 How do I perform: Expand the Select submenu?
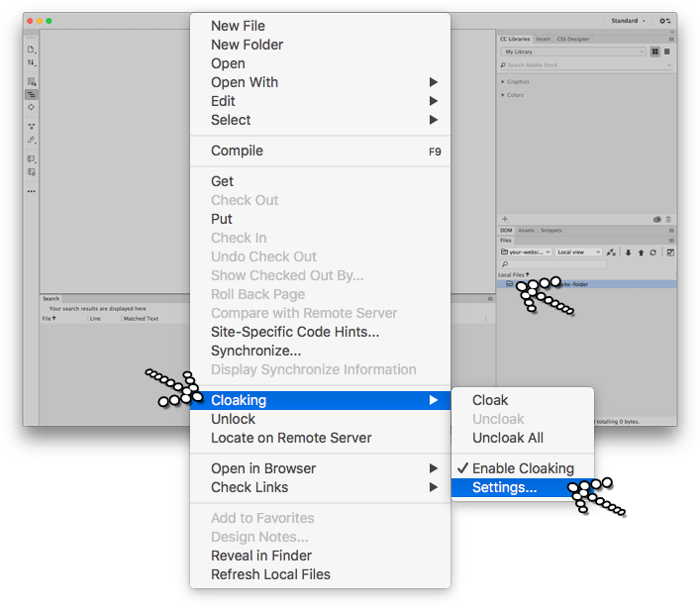(320, 120)
